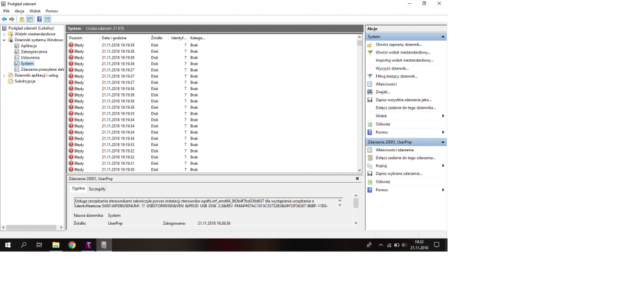Click 'Właściwości zdarzenia' action link

394,149
